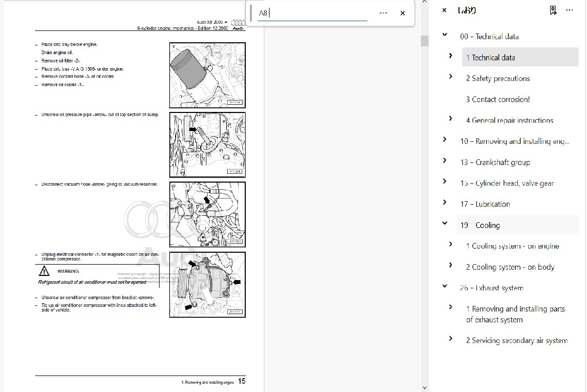This screenshot has width=587, height=392.
Task: Click the add bookmark icon in panel header
Action: point(553,10)
